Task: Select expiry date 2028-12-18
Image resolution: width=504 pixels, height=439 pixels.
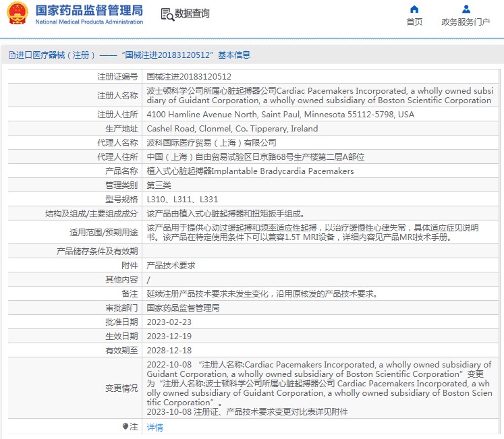Action: [x=169, y=350]
